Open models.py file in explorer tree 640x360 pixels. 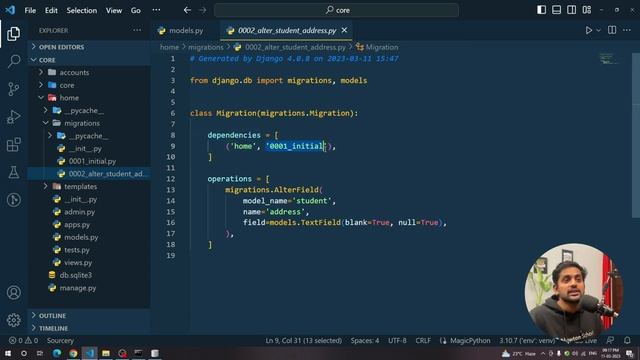point(81,237)
